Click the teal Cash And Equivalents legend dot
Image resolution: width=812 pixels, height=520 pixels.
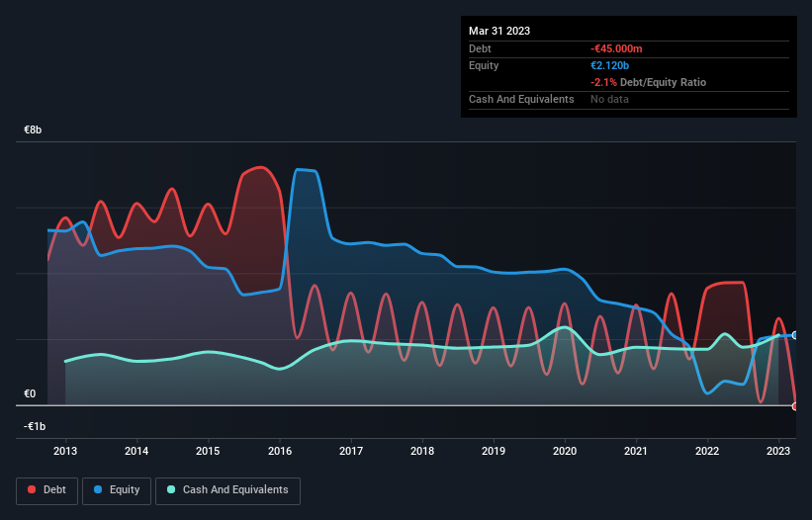click(x=171, y=489)
